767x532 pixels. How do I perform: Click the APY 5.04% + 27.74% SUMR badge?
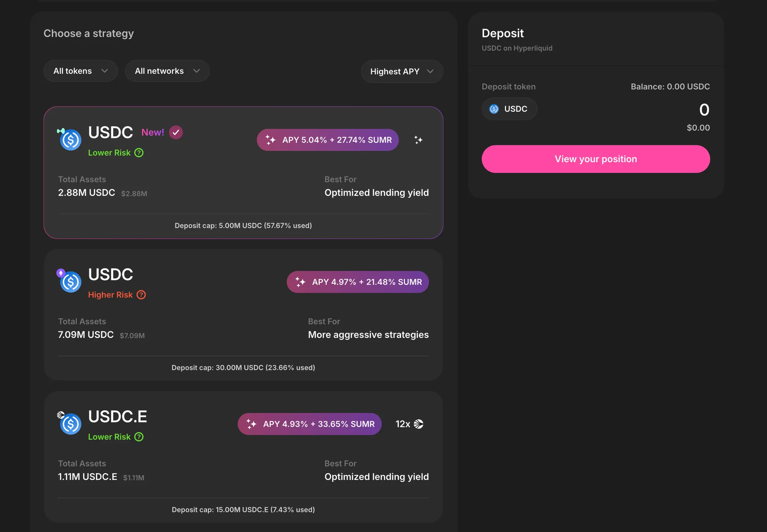(x=328, y=140)
